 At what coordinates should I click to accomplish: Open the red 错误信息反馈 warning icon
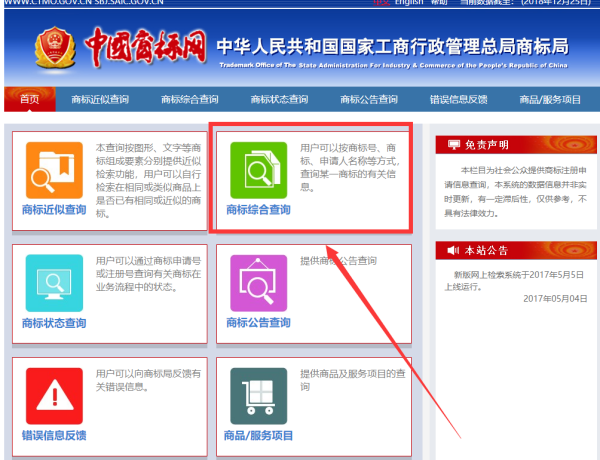(54, 396)
